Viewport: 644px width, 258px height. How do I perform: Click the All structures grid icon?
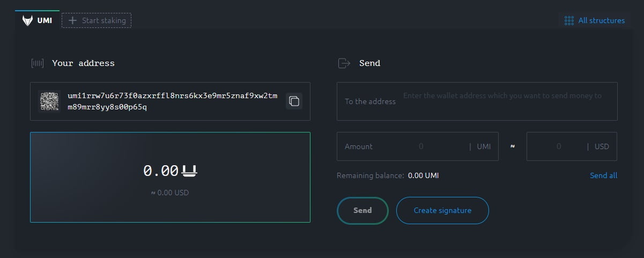(x=569, y=21)
